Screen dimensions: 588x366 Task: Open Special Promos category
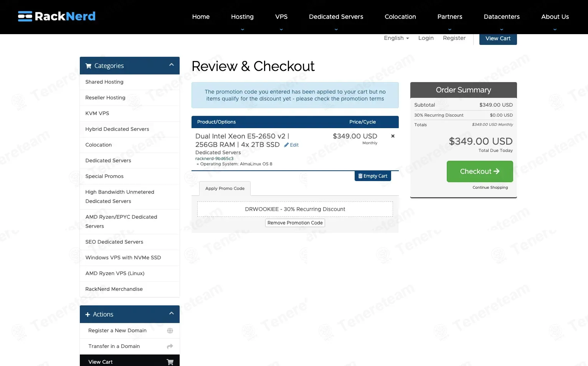coord(130,176)
